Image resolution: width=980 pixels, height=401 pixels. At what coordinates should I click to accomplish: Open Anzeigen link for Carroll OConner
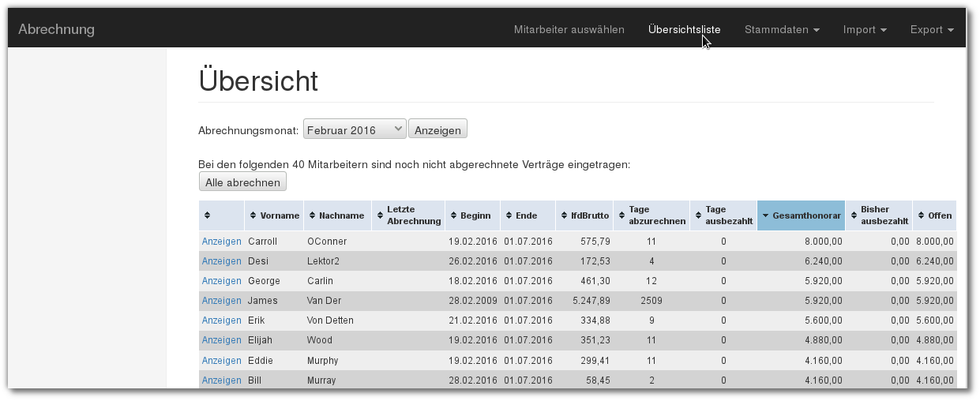(x=221, y=242)
